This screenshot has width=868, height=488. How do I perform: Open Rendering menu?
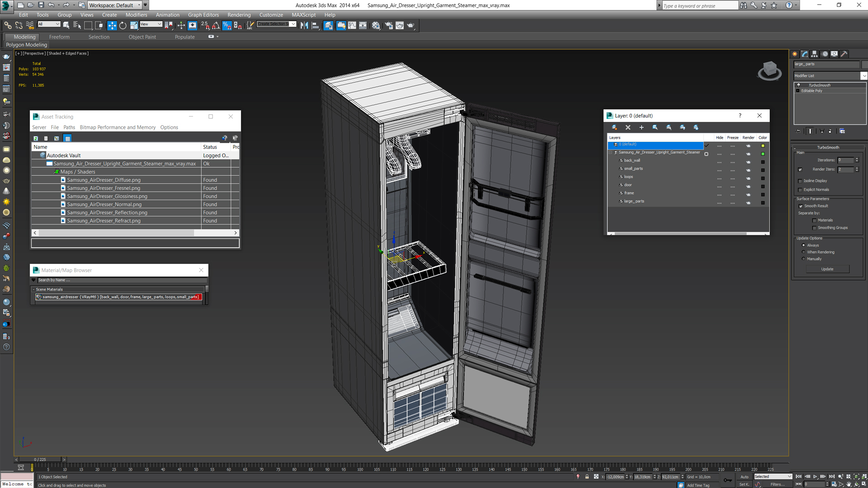click(239, 15)
